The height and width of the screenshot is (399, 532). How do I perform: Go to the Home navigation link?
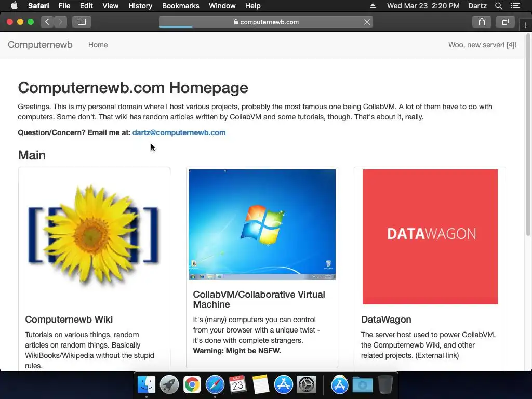(x=98, y=45)
